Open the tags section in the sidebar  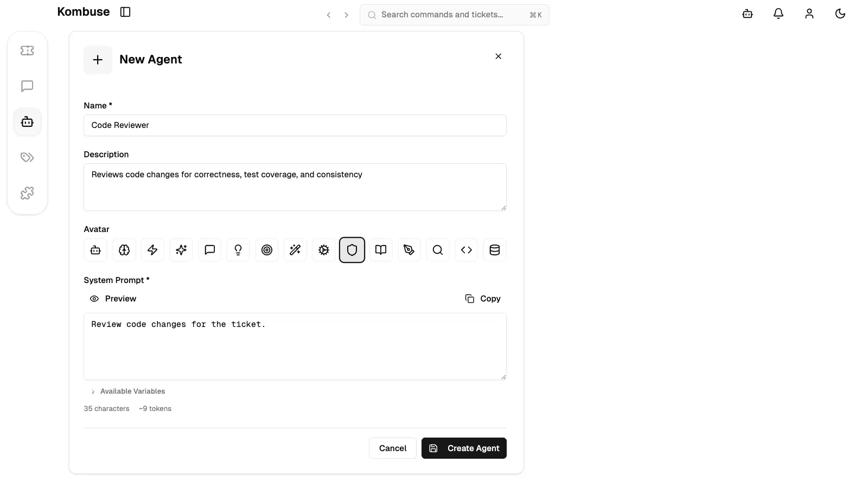(x=27, y=157)
